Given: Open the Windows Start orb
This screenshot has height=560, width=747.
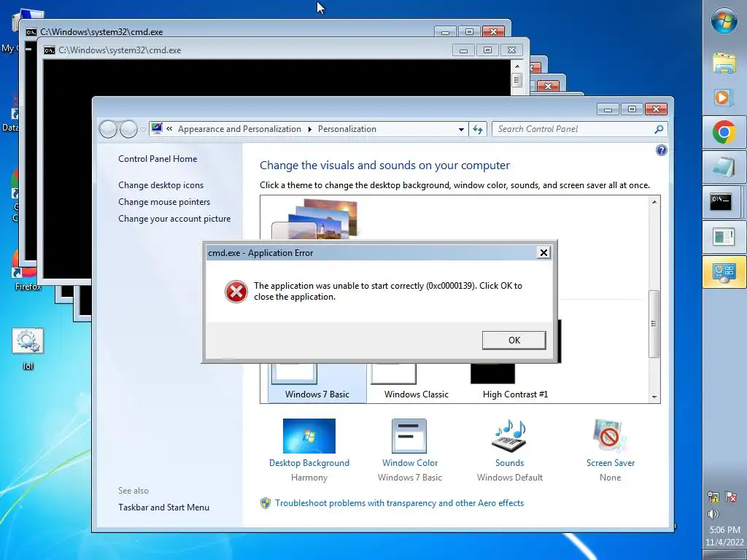Looking at the screenshot, I should [x=724, y=20].
